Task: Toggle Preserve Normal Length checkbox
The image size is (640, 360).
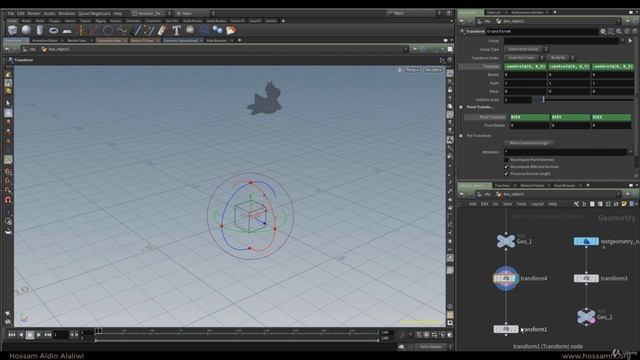Action: coord(506,174)
